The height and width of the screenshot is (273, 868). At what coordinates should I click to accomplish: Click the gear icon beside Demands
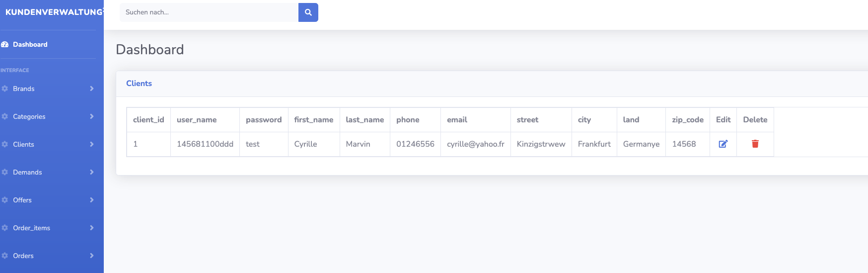coord(5,172)
